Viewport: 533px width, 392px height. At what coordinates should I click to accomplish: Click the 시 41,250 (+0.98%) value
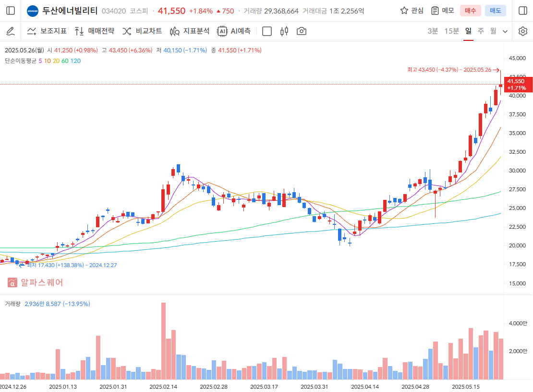[x=73, y=50]
